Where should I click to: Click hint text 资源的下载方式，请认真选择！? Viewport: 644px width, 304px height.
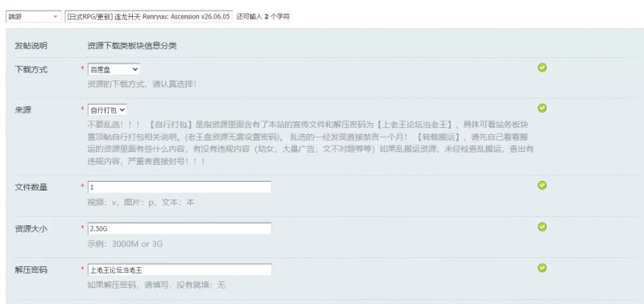click(x=142, y=84)
